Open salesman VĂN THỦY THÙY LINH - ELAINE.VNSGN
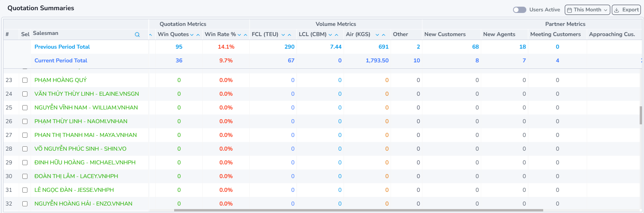 tap(86, 94)
